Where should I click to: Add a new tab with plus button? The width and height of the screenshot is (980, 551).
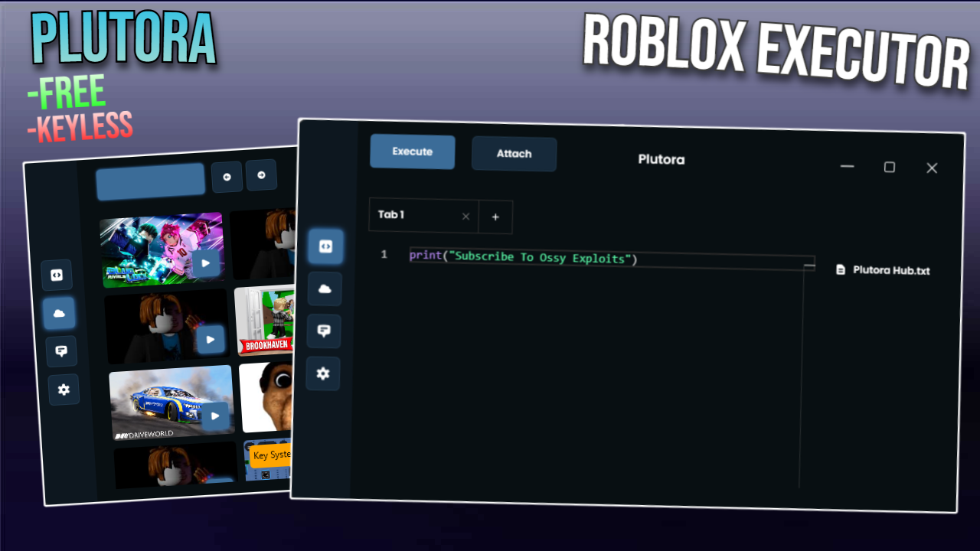tap(495, 217)
